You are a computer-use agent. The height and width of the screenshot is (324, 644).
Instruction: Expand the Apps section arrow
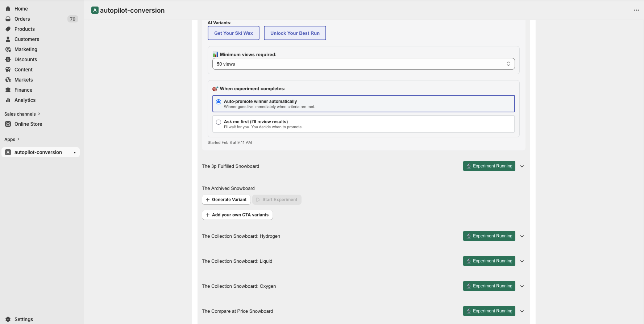(x=18, y=139)
